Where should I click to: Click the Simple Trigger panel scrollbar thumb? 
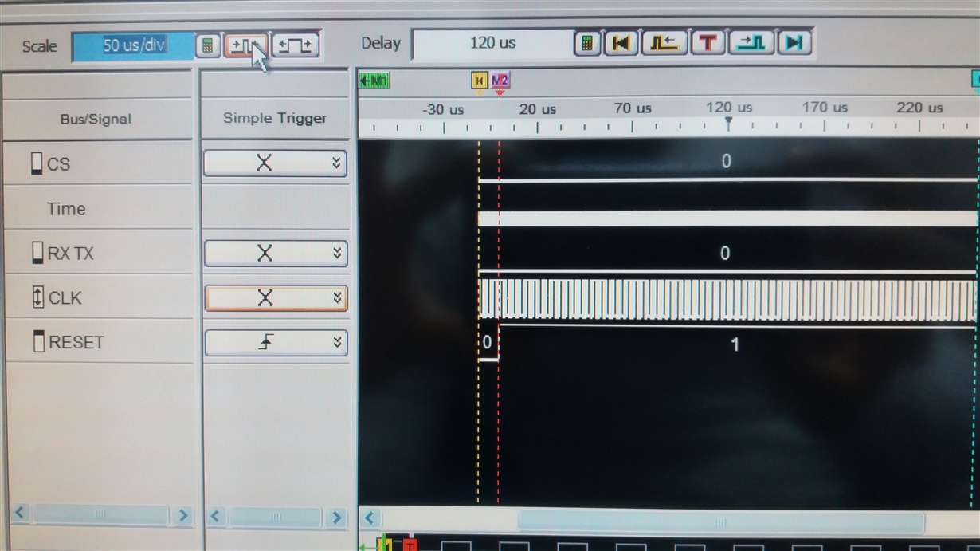[x=275, y=517]
